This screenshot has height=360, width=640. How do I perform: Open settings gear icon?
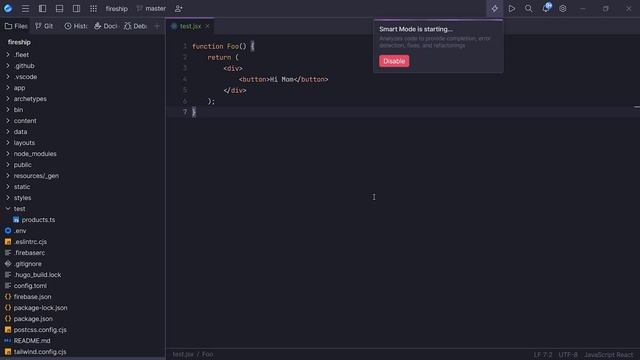(563, 9)
